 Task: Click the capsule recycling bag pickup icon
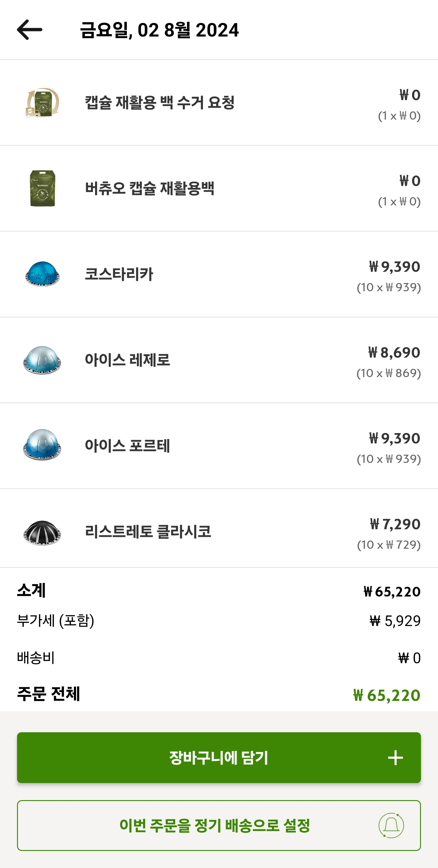[x=42, y=103]
